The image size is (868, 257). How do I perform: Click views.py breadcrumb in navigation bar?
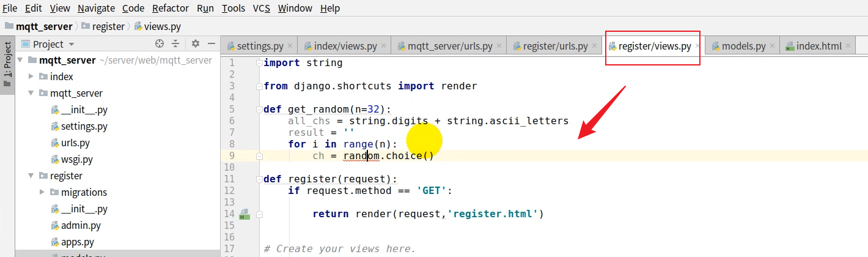157,26
